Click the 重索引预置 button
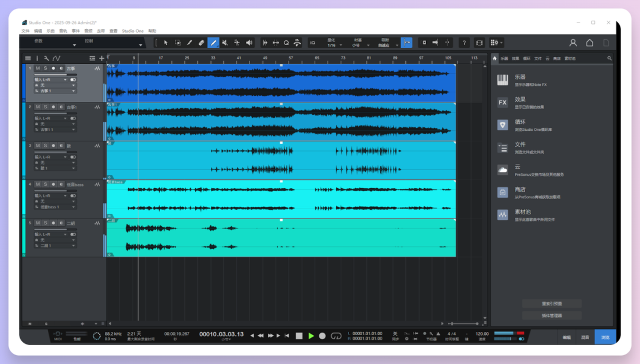Screen dimensions: 640x364 552,304
